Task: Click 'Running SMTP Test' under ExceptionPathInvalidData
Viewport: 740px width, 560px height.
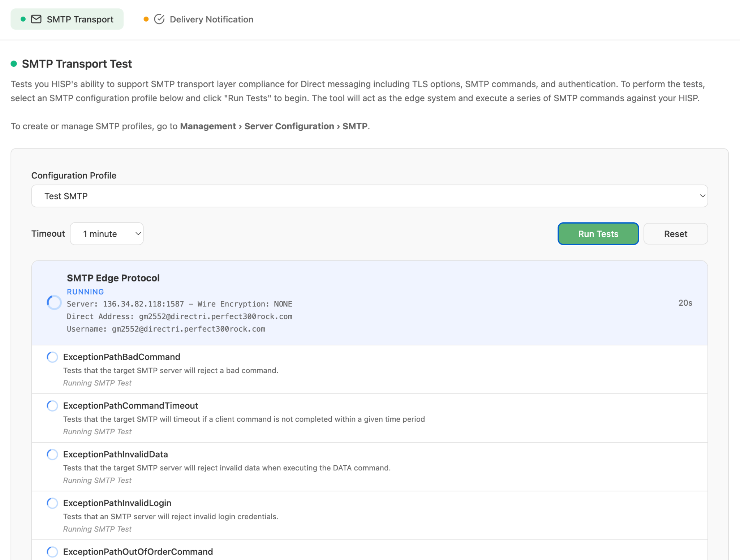Action: pyautogui.click(x=97, y=481)
